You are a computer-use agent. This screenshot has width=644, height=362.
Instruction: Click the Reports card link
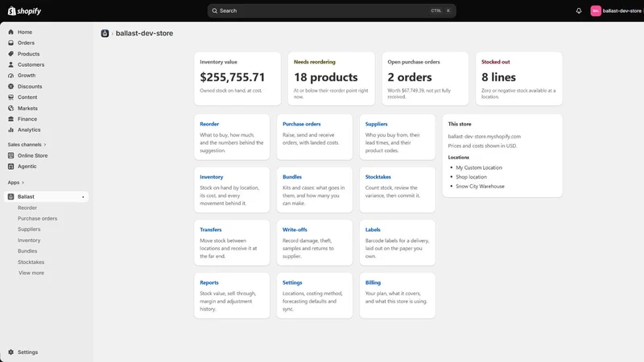coord(209,283)
